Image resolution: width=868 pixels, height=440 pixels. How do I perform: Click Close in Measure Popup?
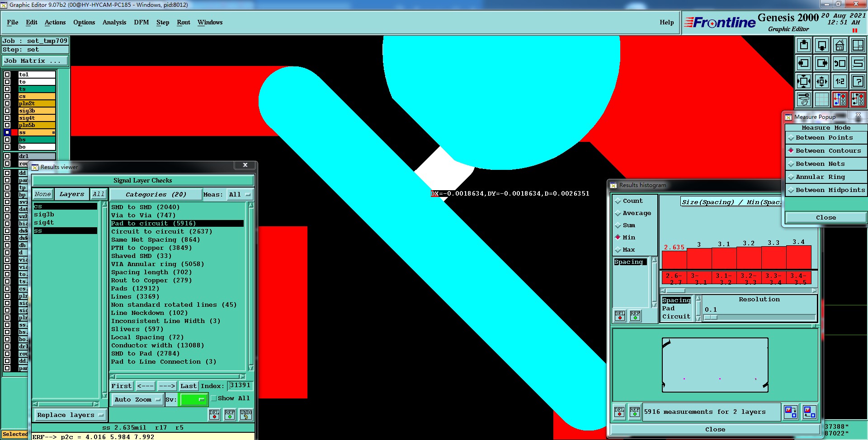826,218
